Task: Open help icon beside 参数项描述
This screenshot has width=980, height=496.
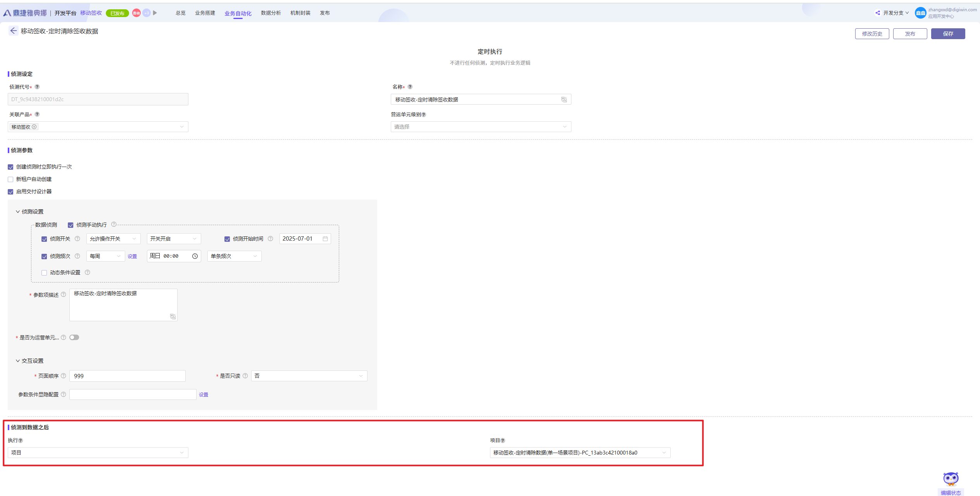Action: pyautogui.click(x=64, y=294)
